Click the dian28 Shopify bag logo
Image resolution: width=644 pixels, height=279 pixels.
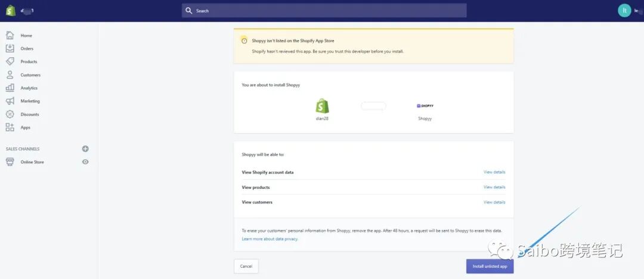point(323,106)
